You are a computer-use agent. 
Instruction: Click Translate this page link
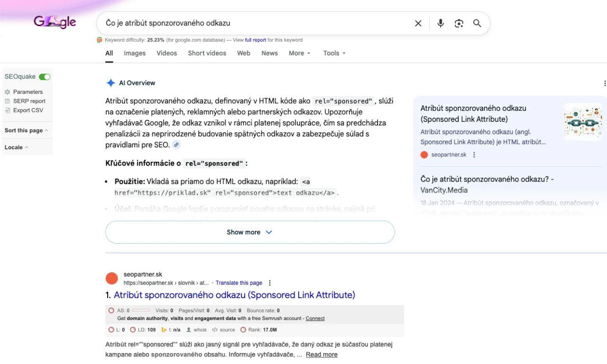[x=239, y=283]
